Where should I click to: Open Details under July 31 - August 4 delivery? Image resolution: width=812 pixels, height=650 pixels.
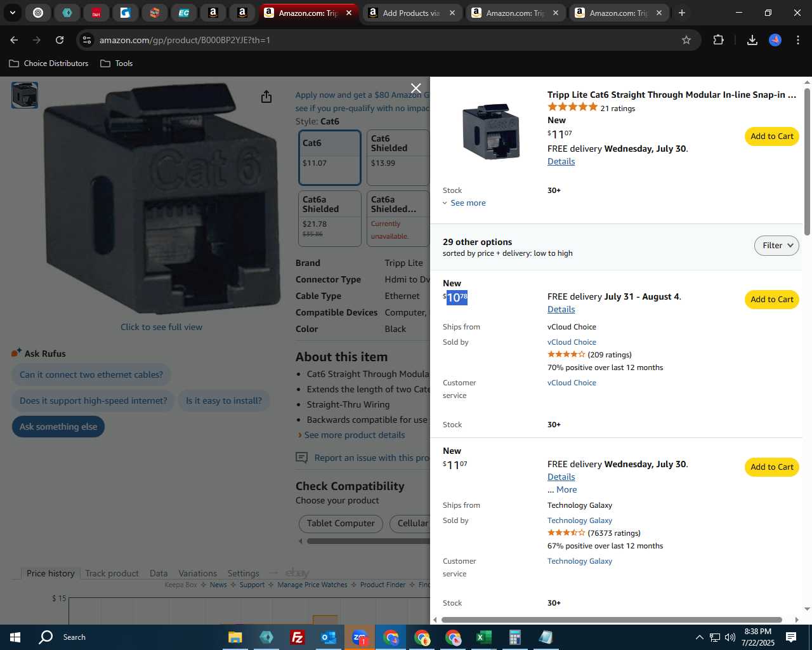pyautogui.click(x=561, y=309)
